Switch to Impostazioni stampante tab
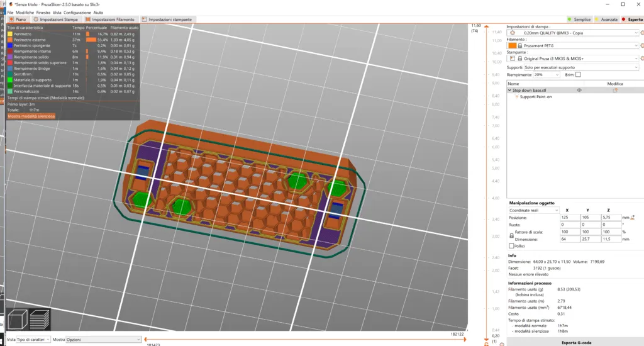644x346 pixels. tap(167, 20)
